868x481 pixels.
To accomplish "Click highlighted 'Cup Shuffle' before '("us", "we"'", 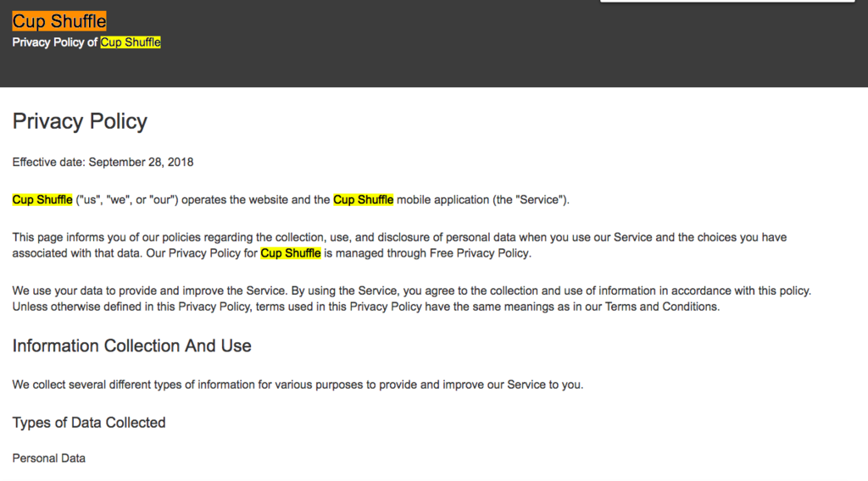I will pyautogui.click(x=42, y=200).
